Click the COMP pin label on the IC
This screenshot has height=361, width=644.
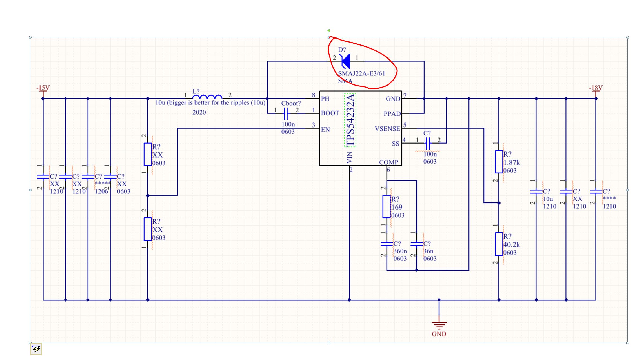tap(388, 162)
